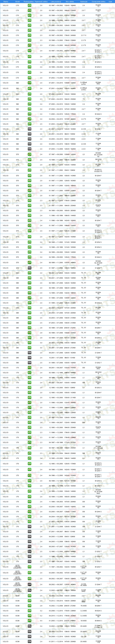The width and height of the screenshot is (115, 644).
Task: Click petrol icon in S60 Bifuel (LPG) row
Action: 29,83
